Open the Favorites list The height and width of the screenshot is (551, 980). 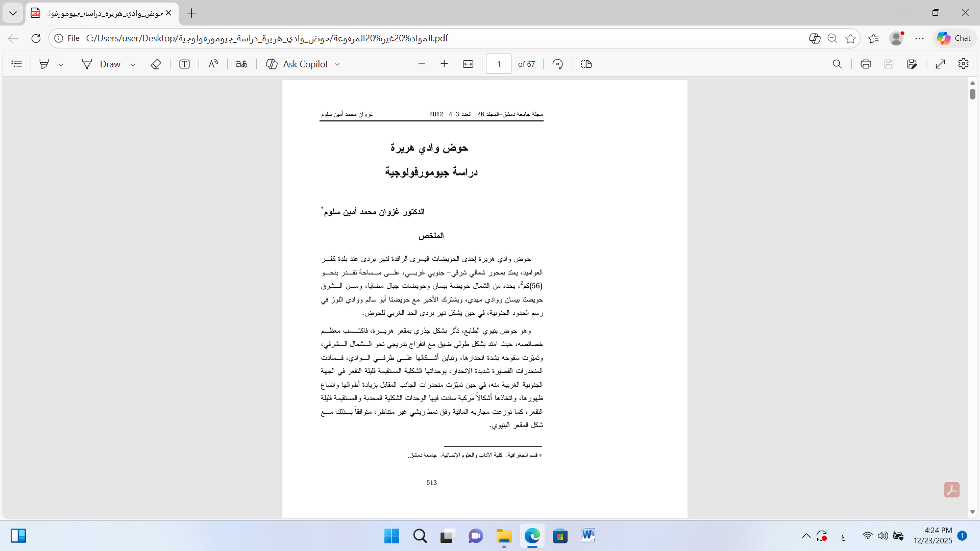pos(874,38)
